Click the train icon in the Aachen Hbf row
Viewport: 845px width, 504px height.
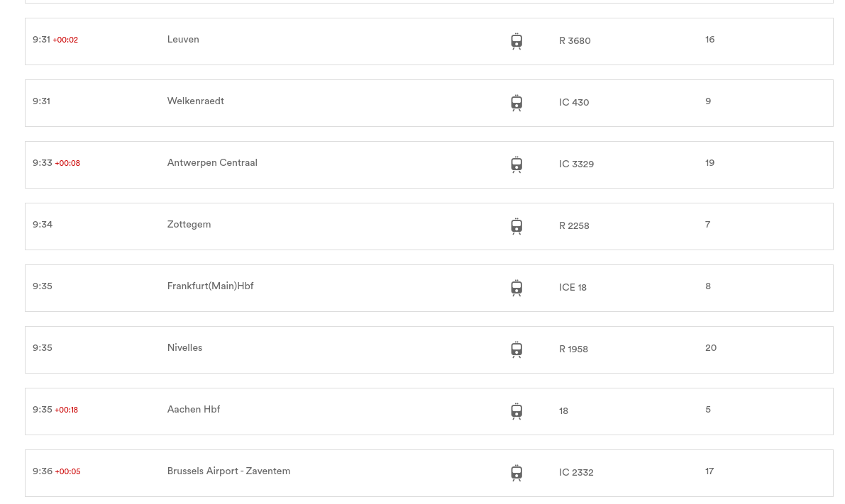[517, 411]
